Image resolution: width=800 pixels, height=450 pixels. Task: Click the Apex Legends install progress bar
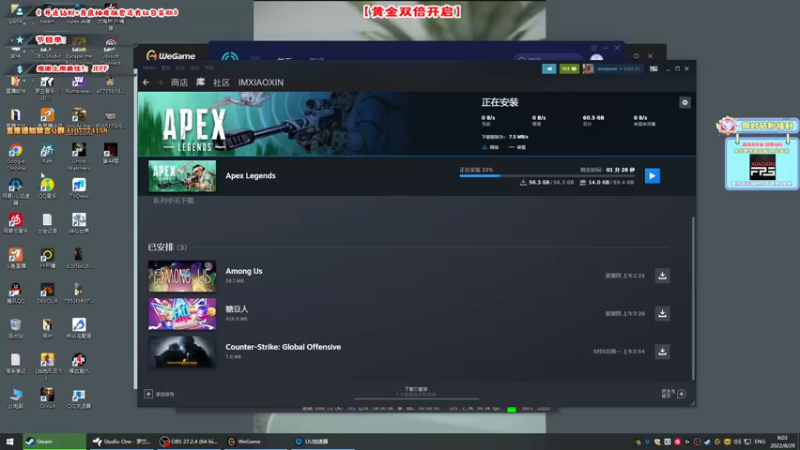(x=547, y=176)
